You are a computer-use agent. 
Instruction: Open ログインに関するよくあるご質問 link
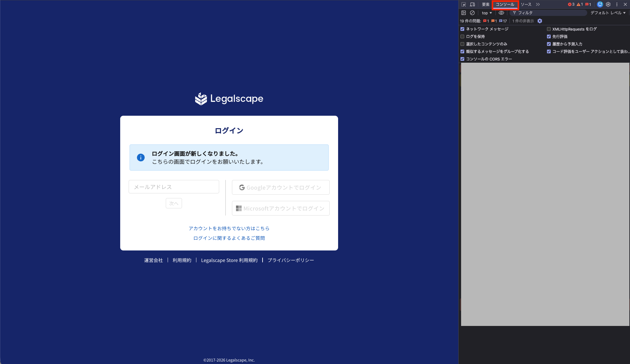[229, 238]
